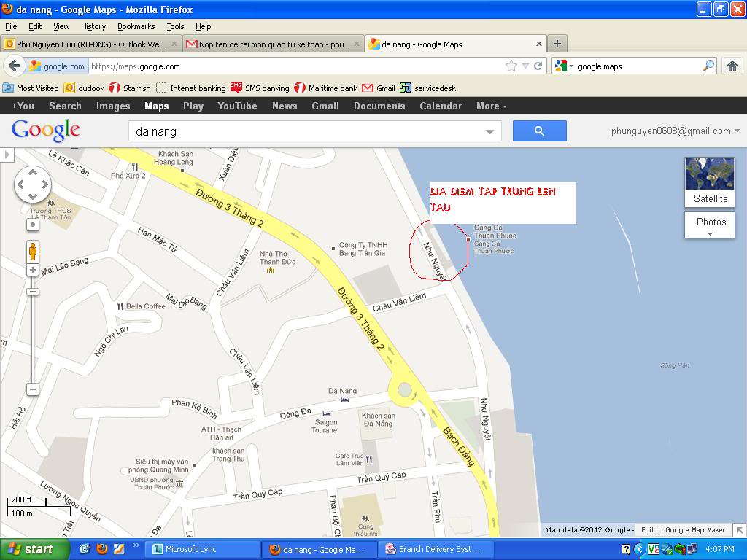Open the Help menu

pos(203,26)
